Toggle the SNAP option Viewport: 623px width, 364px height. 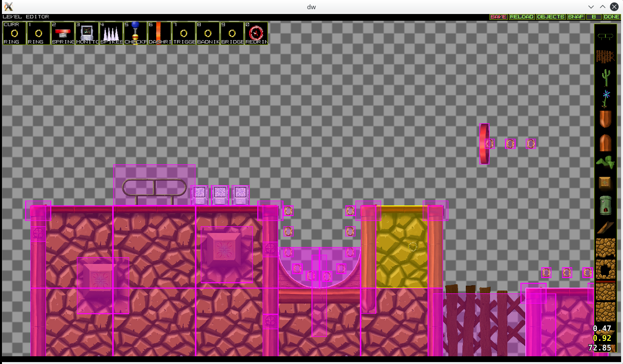576,17
